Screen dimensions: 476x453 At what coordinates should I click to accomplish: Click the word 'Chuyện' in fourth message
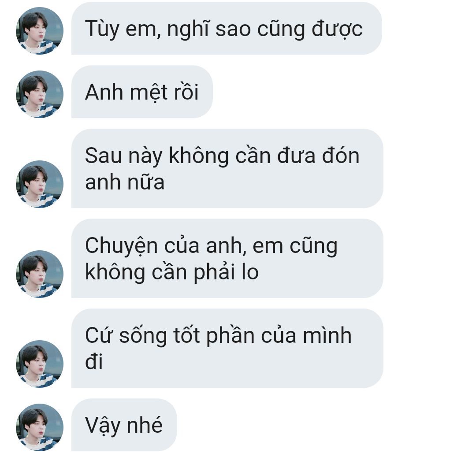[x=121, y=246]
